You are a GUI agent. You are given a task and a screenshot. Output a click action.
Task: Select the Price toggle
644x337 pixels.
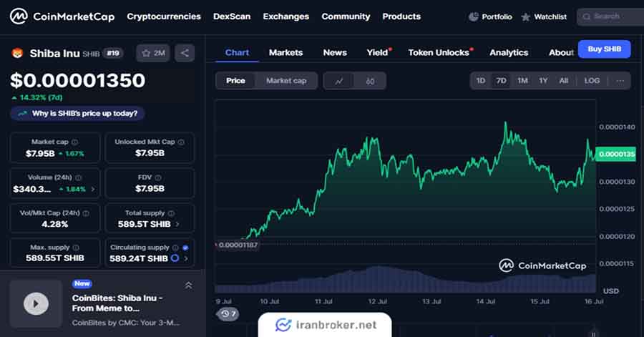click(x=235, y=81)
